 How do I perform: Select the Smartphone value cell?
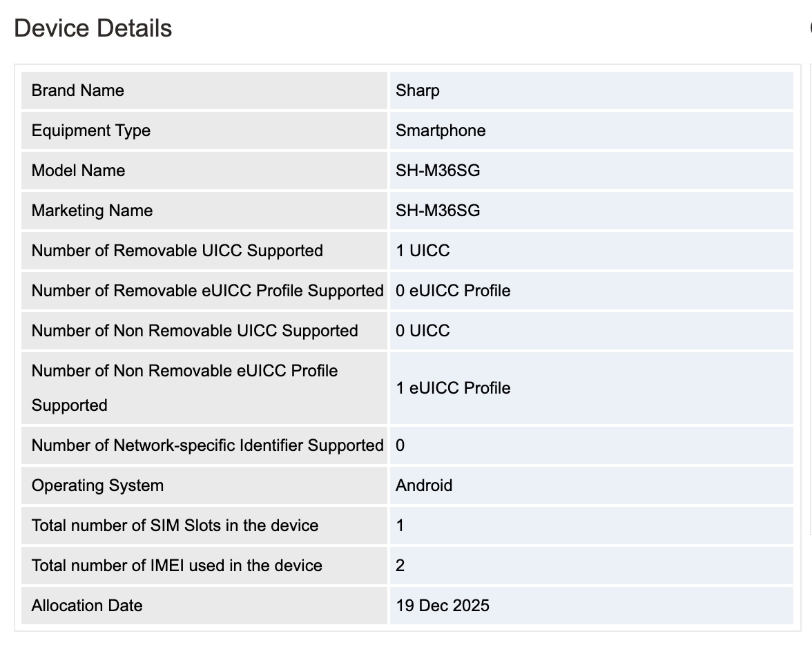pyautogui.click(x=441, y=131)
